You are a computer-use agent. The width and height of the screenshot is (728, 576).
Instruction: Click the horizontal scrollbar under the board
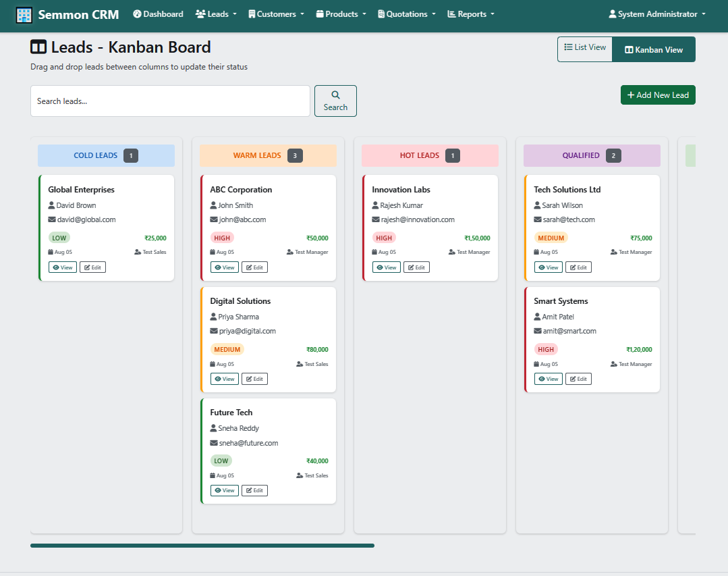tap(202, 546)
